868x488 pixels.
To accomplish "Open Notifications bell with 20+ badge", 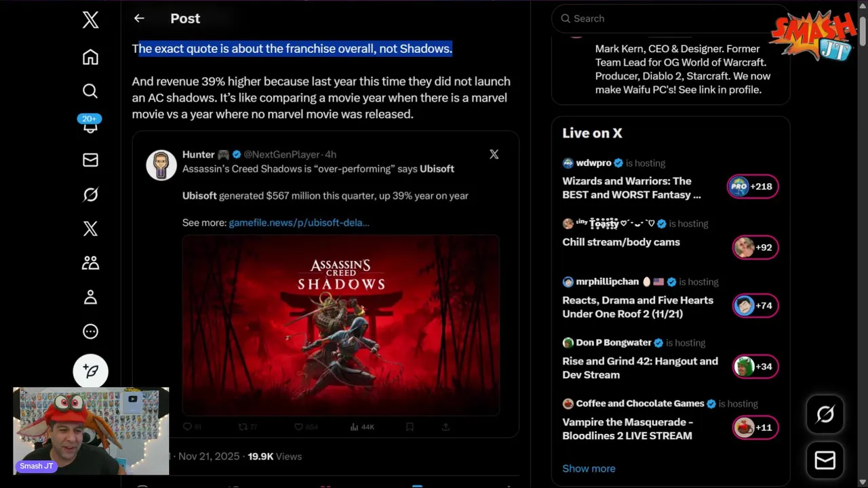I will [x=90, y=126].
